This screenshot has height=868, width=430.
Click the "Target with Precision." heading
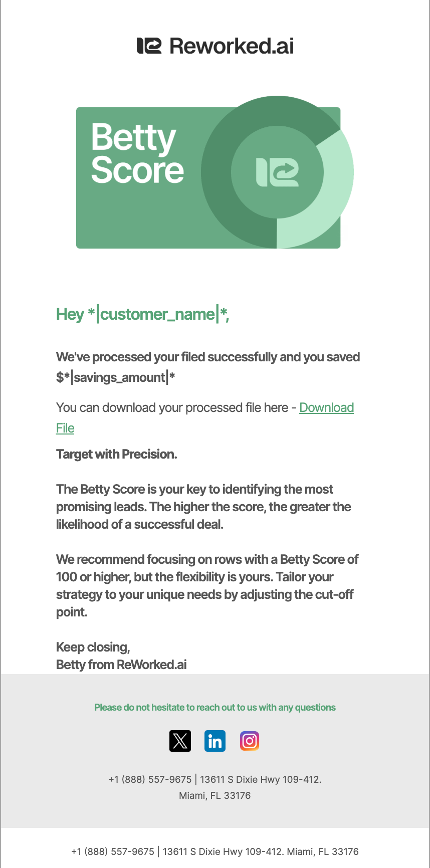click(117, 454)
